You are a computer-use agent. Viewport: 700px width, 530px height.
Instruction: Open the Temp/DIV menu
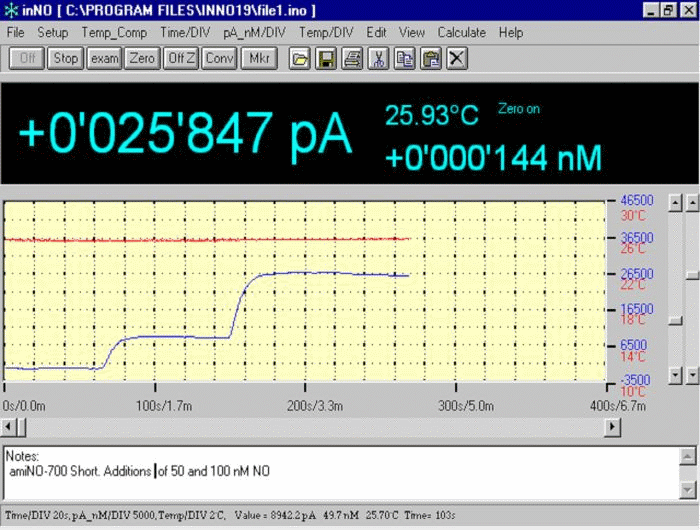click(x=326, y=33)
